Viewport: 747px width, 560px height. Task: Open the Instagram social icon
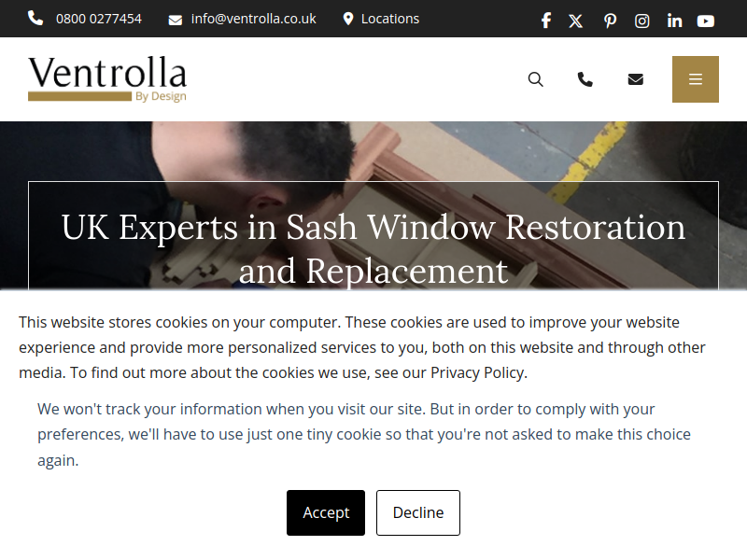641,21
